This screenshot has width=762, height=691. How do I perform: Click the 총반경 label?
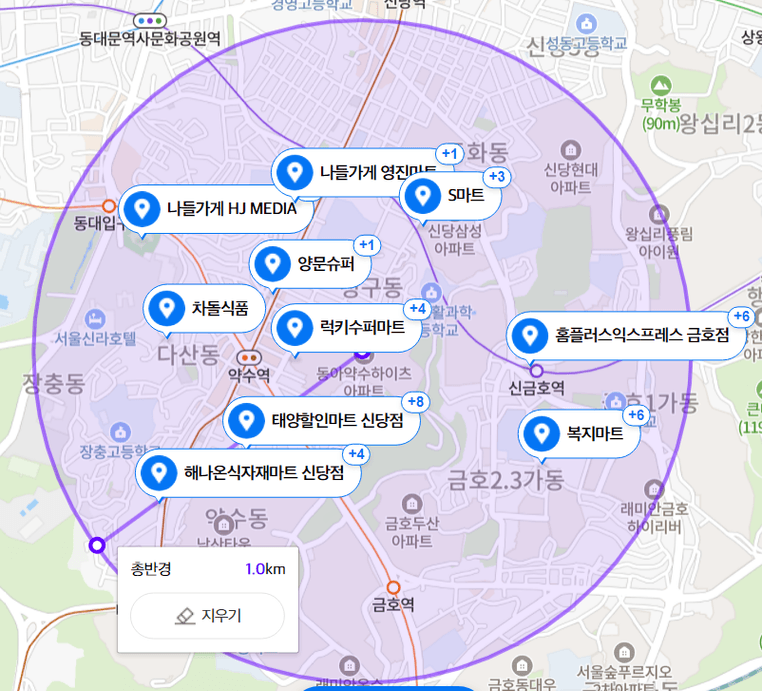click(151, 569)
